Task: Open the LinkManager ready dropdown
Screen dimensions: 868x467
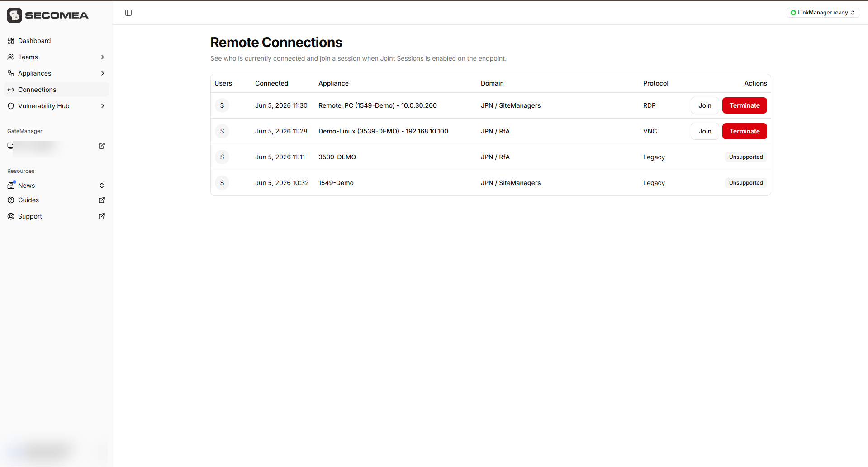Action: 823,13
